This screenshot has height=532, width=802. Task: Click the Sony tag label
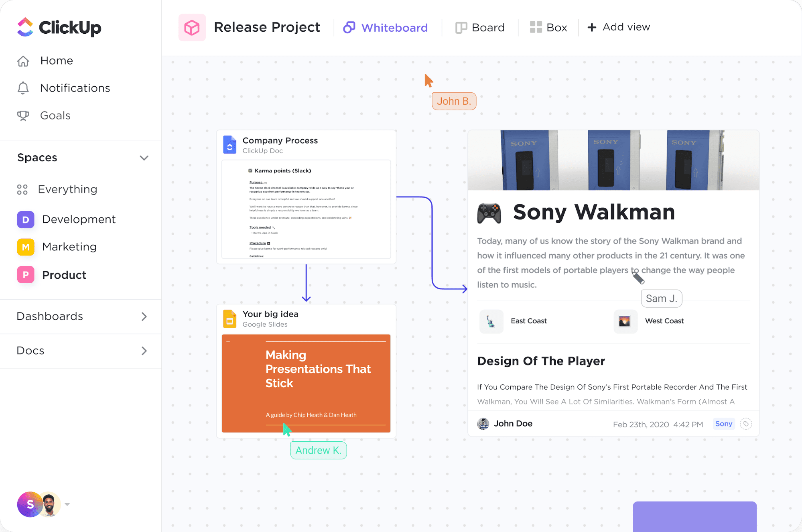(723, 424)
